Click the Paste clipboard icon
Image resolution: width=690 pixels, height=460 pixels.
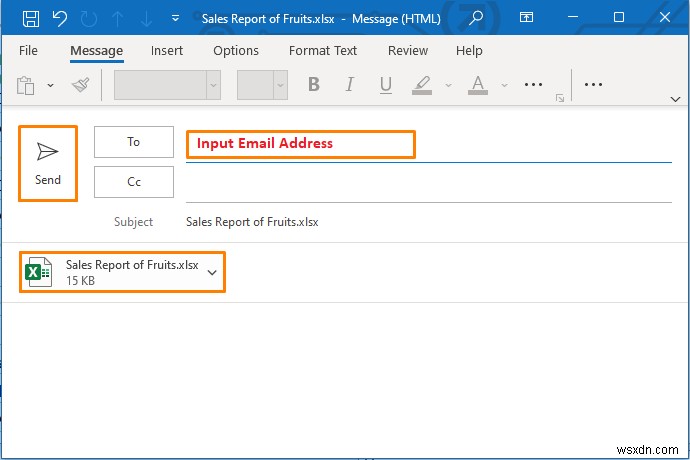click(27, 85)
